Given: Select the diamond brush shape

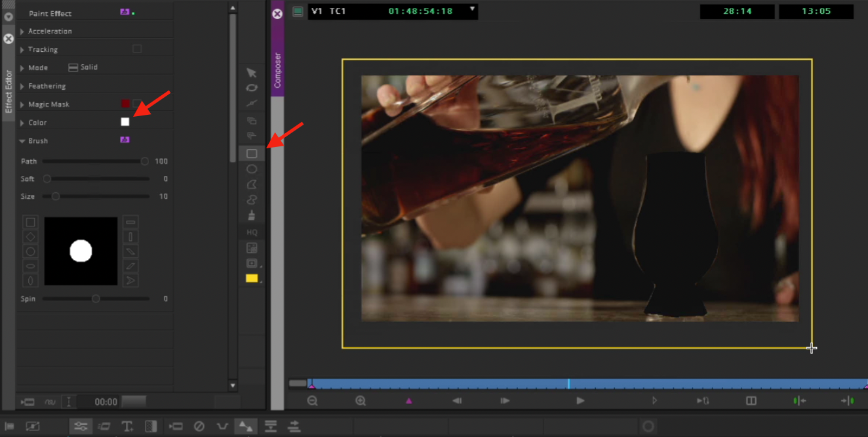Looking at the screenshot, I should [30, 237].
